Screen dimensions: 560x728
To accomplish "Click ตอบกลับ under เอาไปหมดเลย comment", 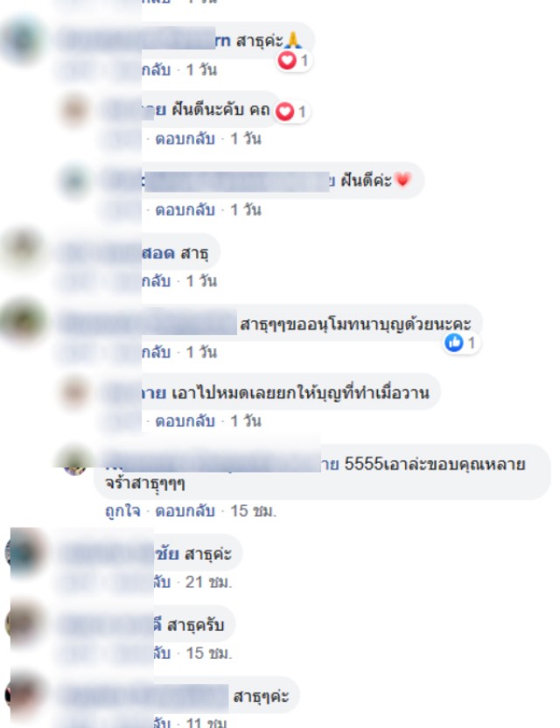I will (185, 421).
